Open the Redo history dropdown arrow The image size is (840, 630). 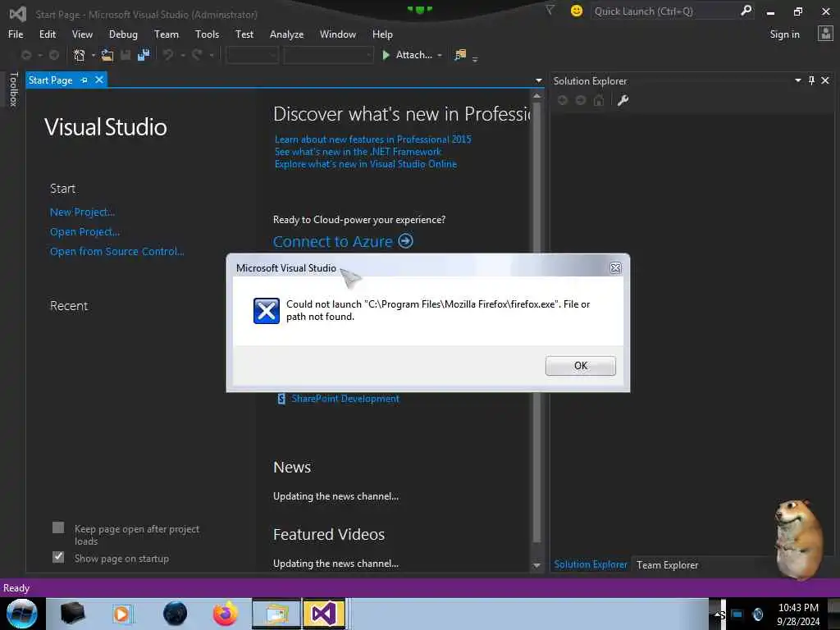[212, 55]
